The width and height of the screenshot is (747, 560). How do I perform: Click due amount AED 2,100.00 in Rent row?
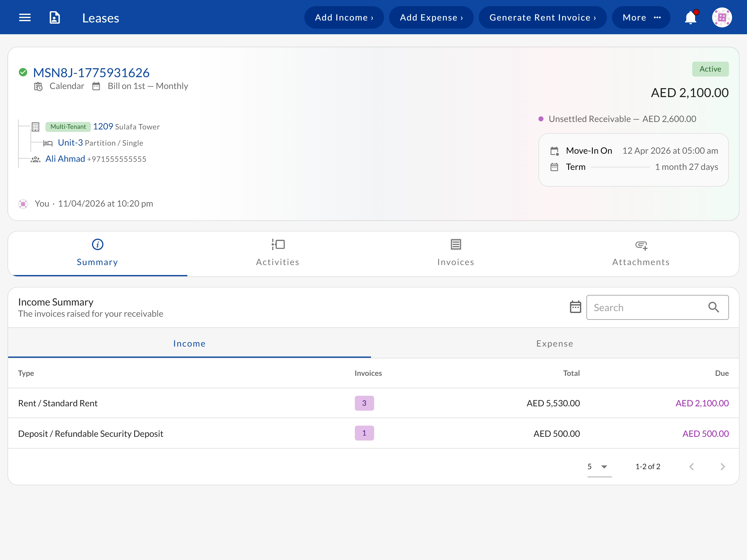[x=702, y=403]
